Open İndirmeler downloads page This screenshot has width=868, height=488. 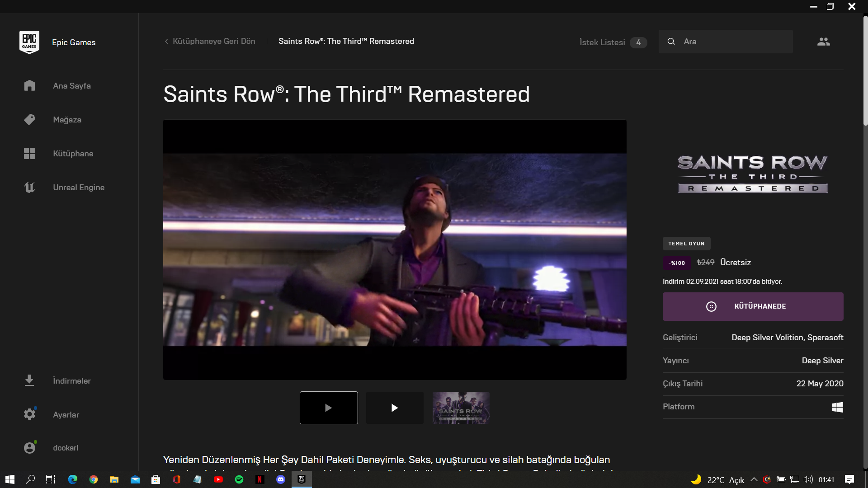click(x=71, y=381)
